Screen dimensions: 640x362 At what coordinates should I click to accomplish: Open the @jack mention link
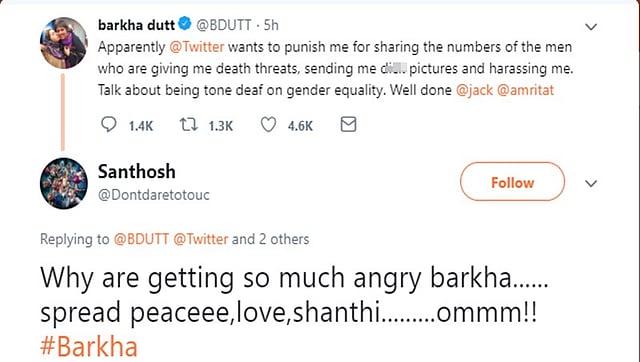pos(474,90)
